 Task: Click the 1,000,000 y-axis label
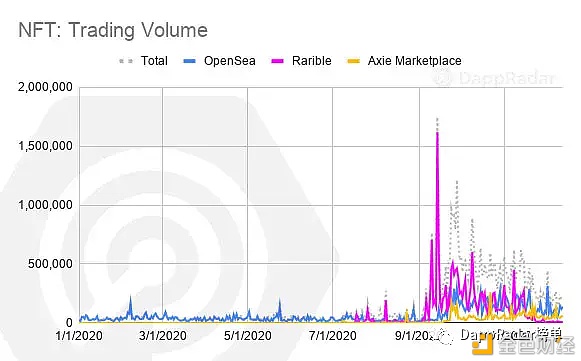click(45, 205)
